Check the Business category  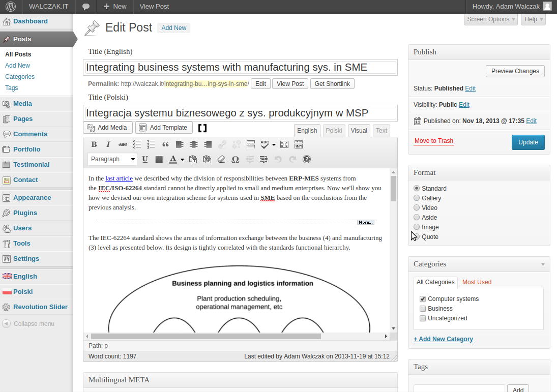click(x=423, y=309)
